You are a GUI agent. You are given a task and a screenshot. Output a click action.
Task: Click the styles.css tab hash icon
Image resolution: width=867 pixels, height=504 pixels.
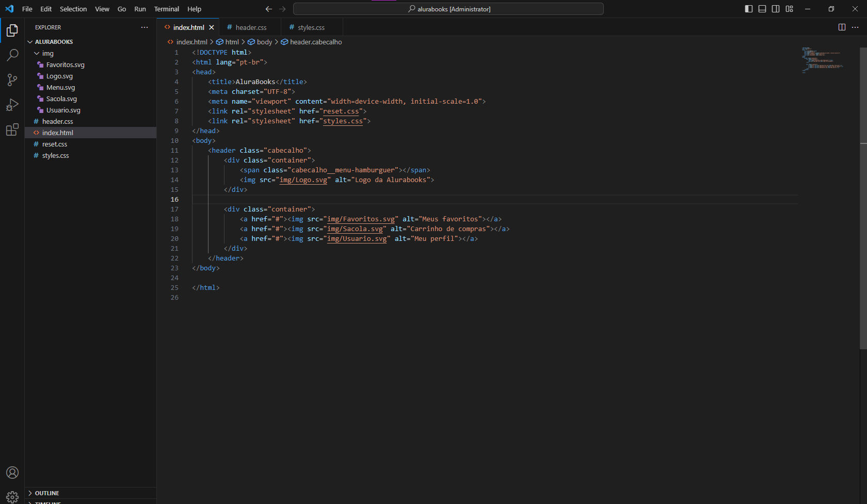point(292,27)
